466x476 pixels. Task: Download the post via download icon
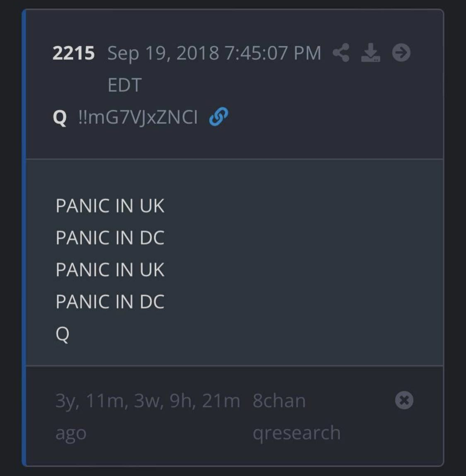tap(371, 52)
